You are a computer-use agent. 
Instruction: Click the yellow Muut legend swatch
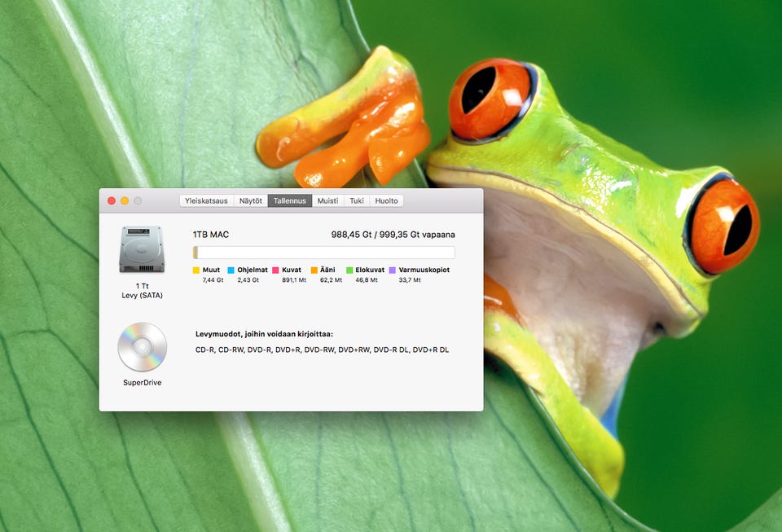pos(196,270)
